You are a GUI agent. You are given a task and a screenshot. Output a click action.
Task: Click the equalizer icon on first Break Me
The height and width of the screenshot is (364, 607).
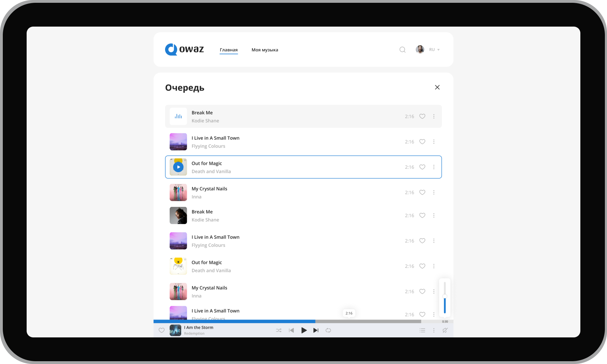(178, 116)
